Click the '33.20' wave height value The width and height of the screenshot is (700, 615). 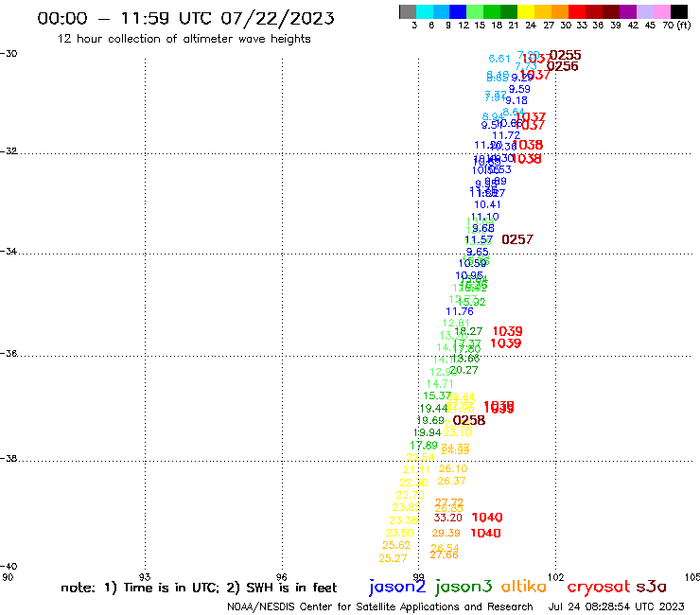(x=448, y=518)
